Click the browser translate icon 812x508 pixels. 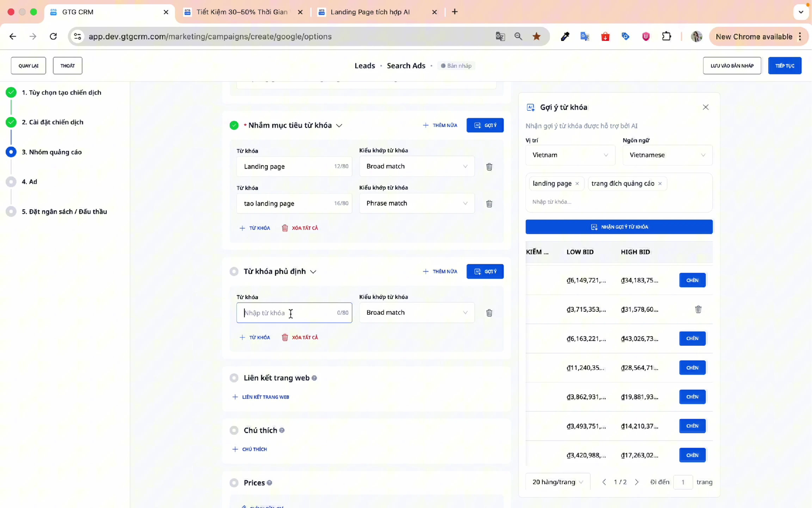(x=500, y=36)
